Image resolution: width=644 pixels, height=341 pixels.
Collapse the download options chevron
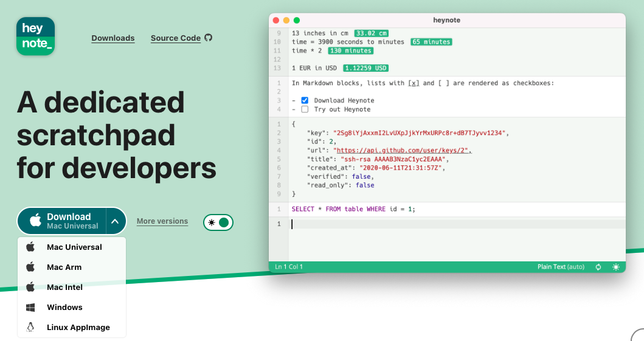click(x=116, y=221)
